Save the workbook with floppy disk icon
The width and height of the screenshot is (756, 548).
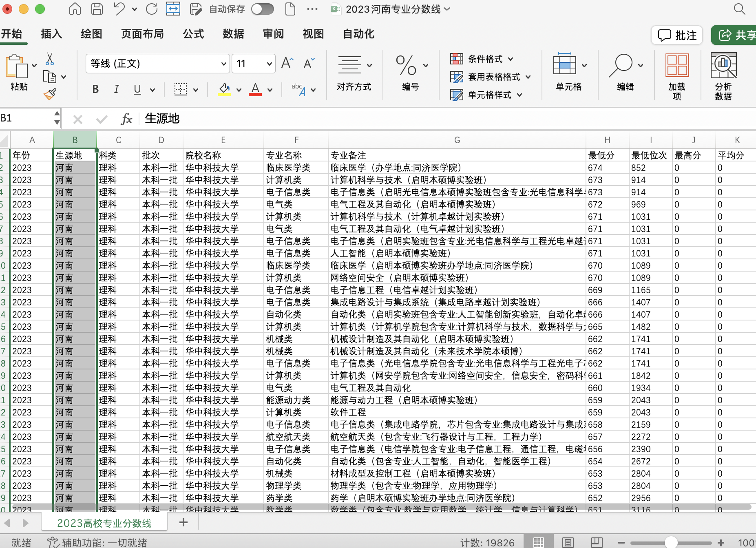click(x=97, y=9)
